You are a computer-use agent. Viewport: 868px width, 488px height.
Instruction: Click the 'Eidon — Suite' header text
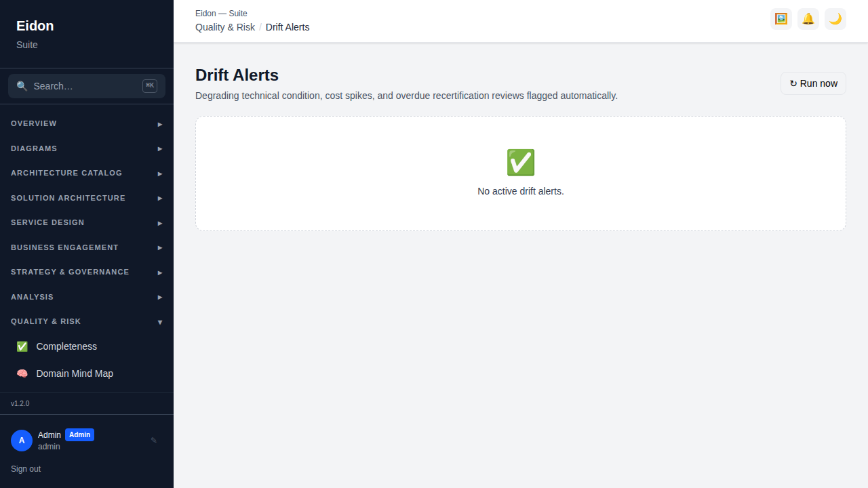coord(221,14)
